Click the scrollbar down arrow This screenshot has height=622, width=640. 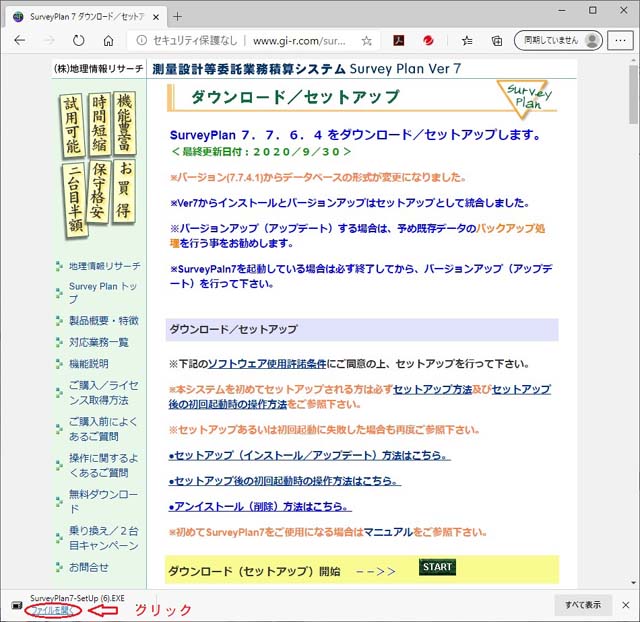click(x=633, y=582)
